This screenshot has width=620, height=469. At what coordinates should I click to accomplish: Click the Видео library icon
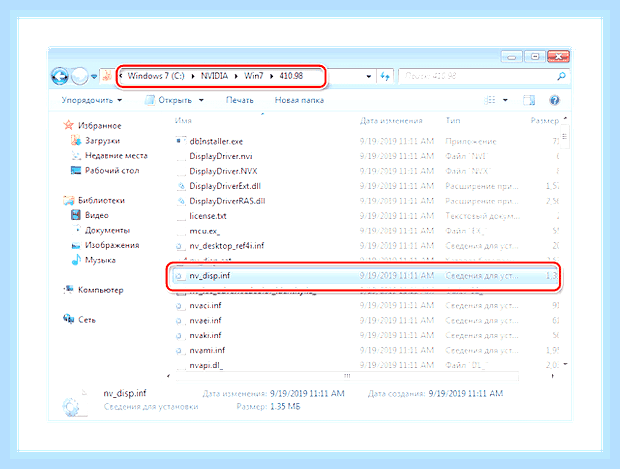[x=76, y=215]
